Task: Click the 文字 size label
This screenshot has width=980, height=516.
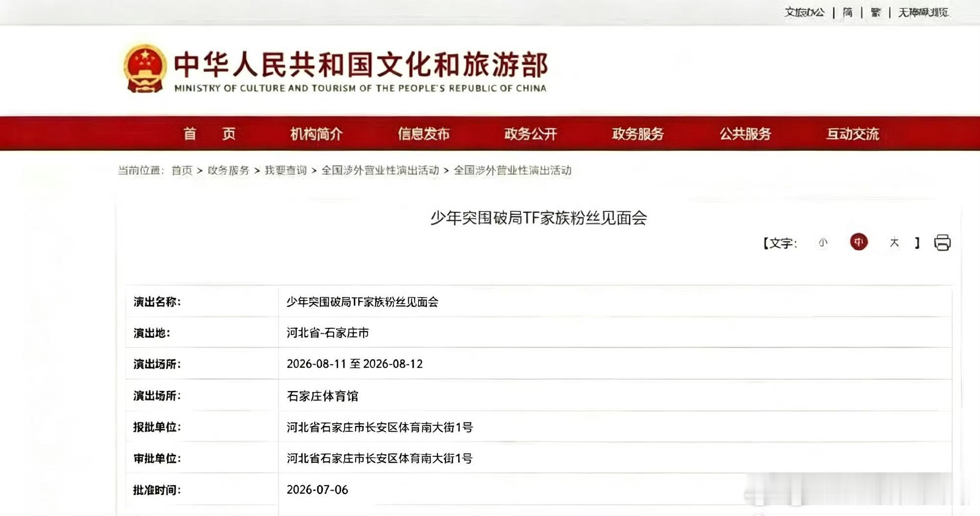Action: pyautogui.click(x=780, y=243)
